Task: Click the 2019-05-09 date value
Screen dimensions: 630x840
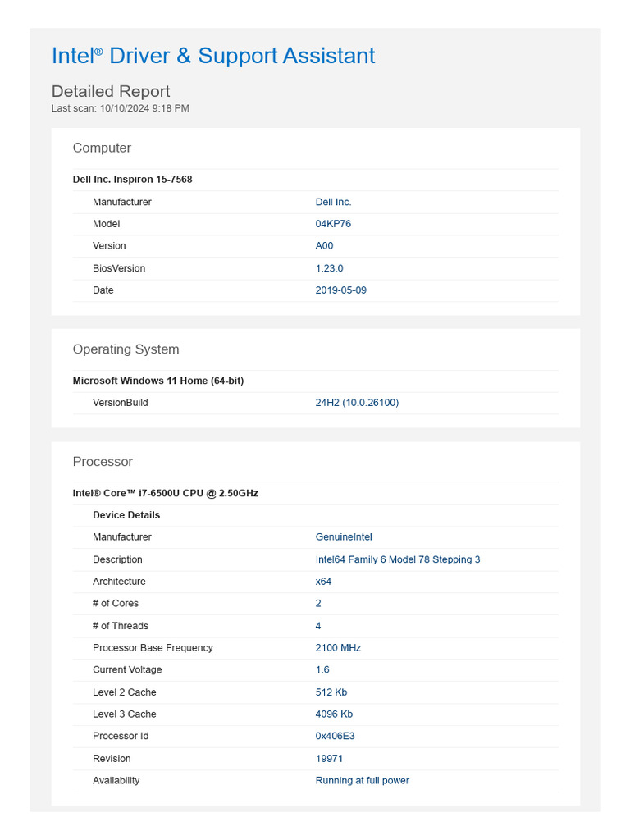Action: point(340,290)
